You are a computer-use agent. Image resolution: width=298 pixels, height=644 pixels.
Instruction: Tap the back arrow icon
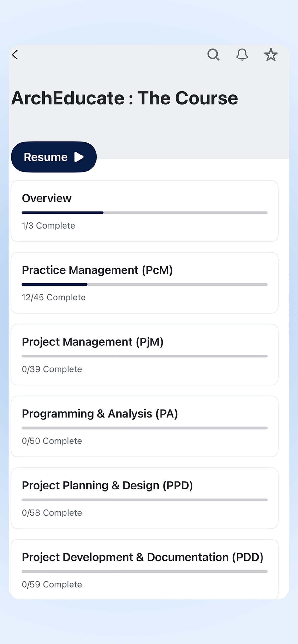point(15,55)
